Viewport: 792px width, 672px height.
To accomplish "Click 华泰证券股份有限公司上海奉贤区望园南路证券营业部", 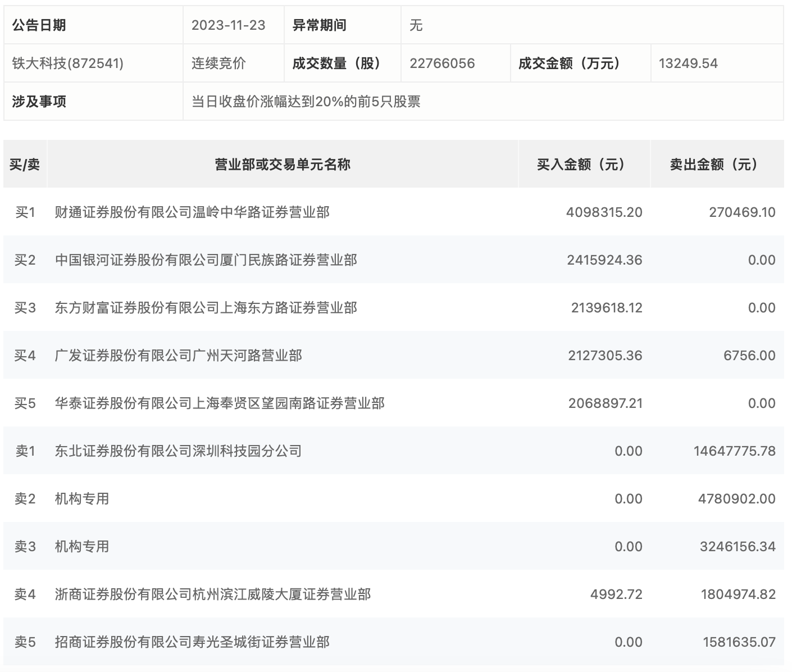I will coord(220,403).
